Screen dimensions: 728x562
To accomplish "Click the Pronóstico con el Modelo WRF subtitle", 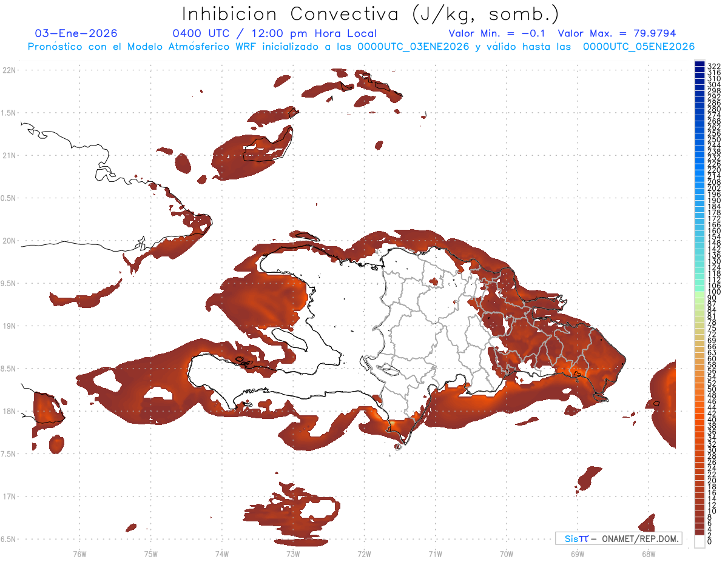I will pos(361,47).
